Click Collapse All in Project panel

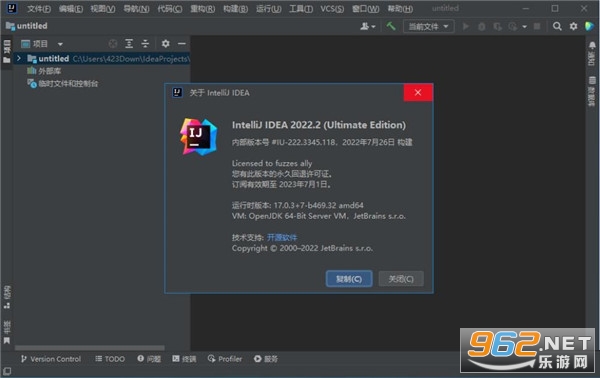[x=145, y=44]
